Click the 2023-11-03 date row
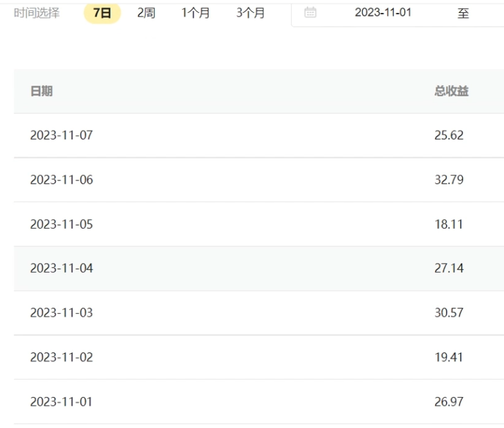Viewport: 504px width, 428px height. [x=61, y=313]
